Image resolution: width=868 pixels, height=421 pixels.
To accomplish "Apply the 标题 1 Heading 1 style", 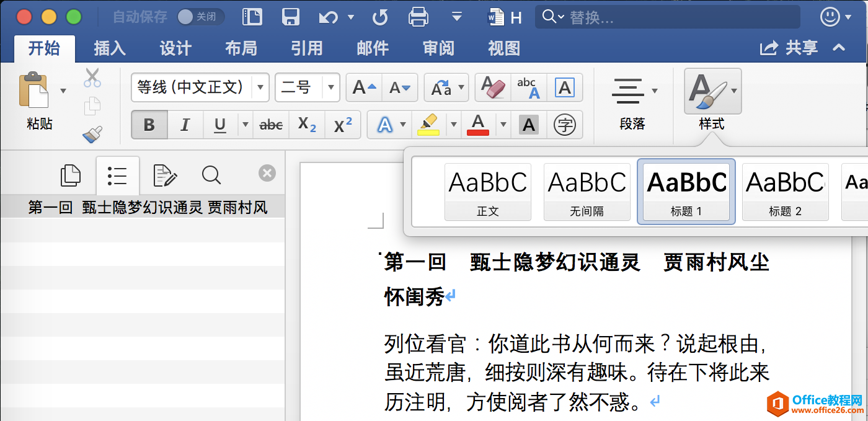I will [x=686, y=191].
